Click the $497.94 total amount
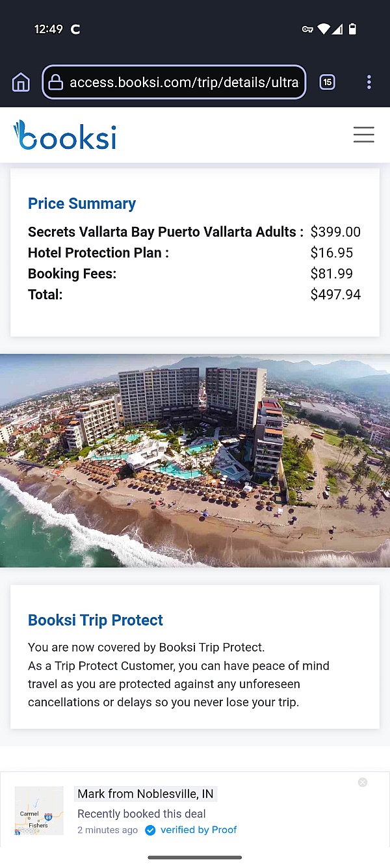 click(x=335, y=295)
